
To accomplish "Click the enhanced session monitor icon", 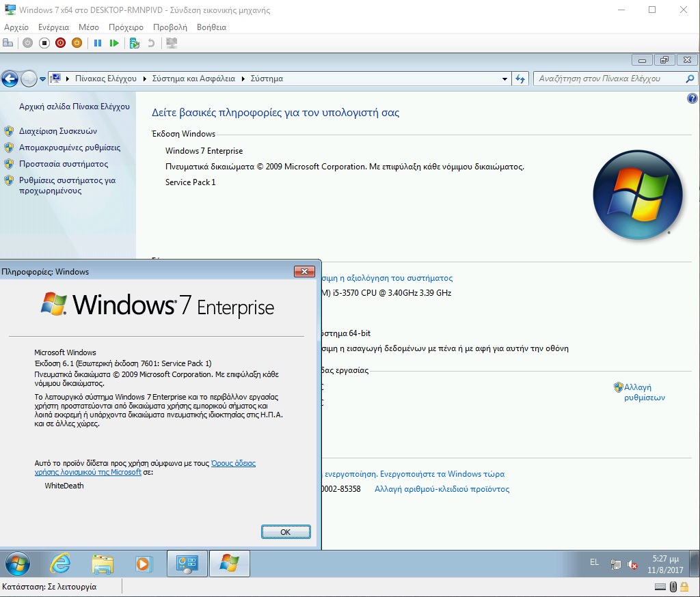I will click(172, 43).
